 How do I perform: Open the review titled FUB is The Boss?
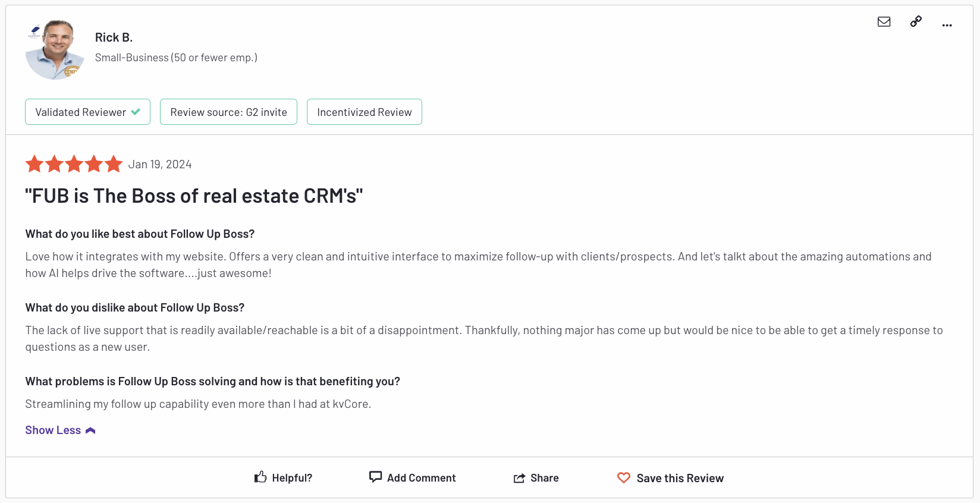click(x=194, y=196)
